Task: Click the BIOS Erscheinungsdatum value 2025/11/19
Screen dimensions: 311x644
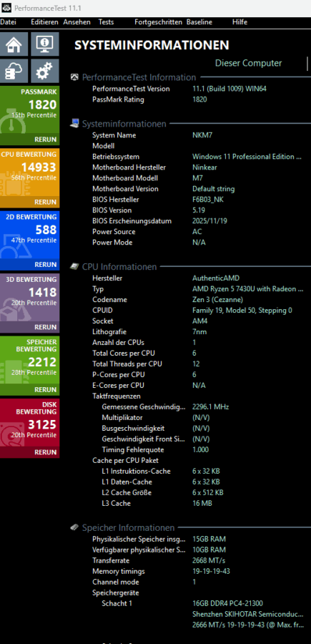Action: (209, 221)
